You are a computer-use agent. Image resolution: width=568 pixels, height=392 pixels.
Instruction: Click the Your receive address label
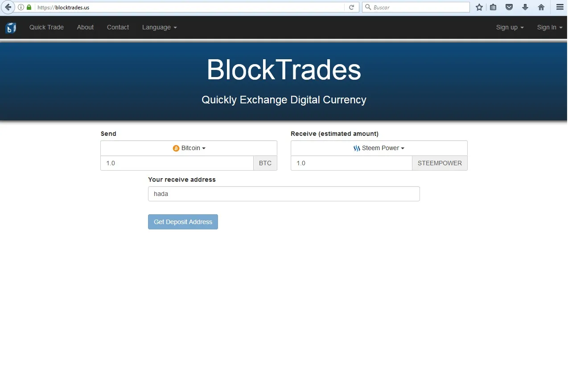pyautogui.click(x=182, y=180)
